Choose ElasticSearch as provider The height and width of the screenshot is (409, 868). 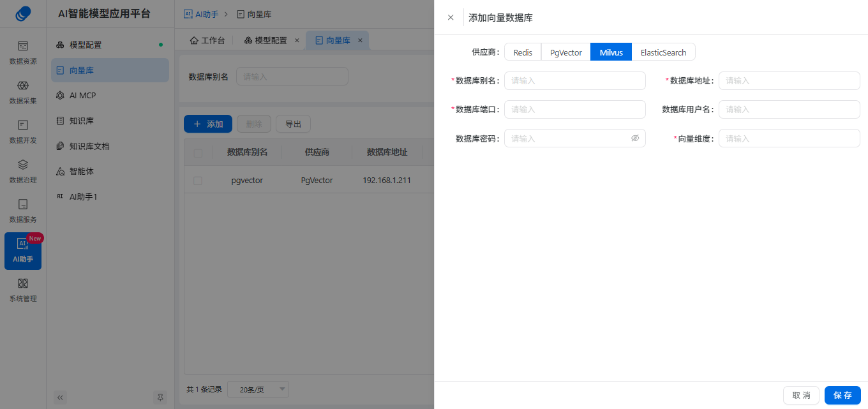point(663,52)
